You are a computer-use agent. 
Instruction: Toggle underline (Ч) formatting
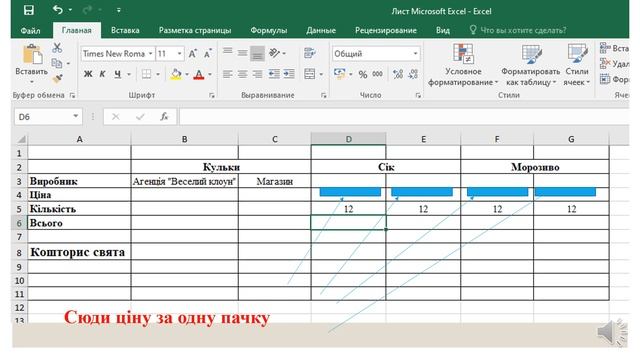tap(118, 74)
